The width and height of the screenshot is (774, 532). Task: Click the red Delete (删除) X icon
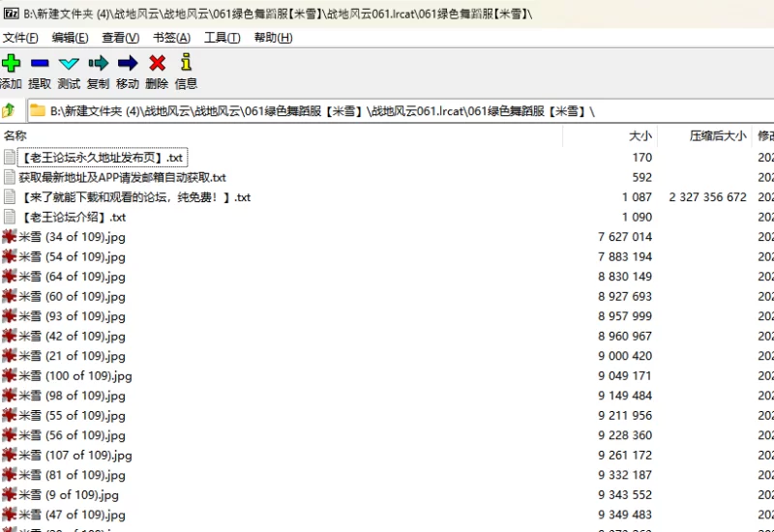157,63
